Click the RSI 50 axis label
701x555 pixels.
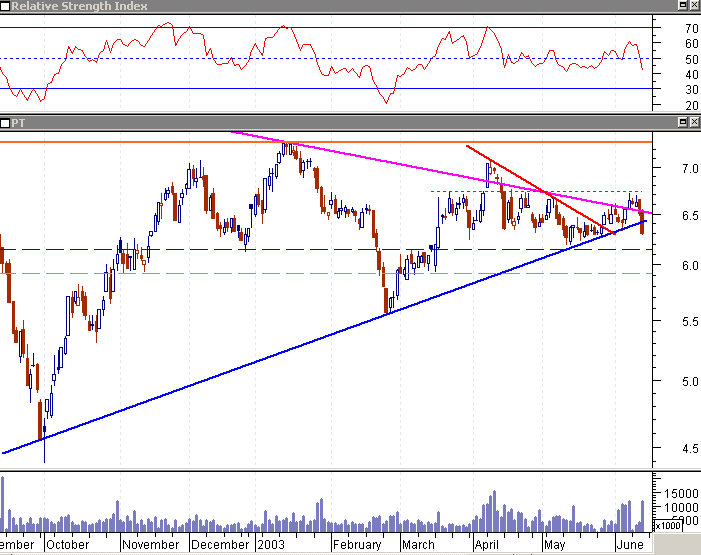[692, 59]
